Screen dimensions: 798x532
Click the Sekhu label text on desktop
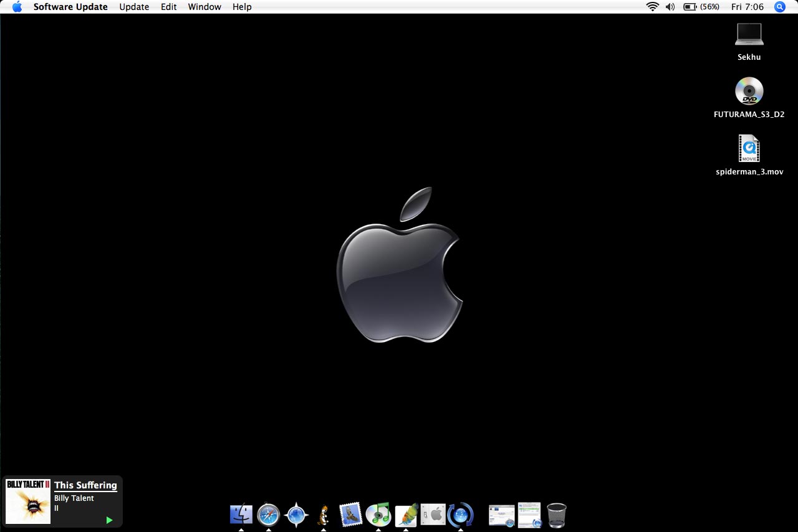(749, 57)
